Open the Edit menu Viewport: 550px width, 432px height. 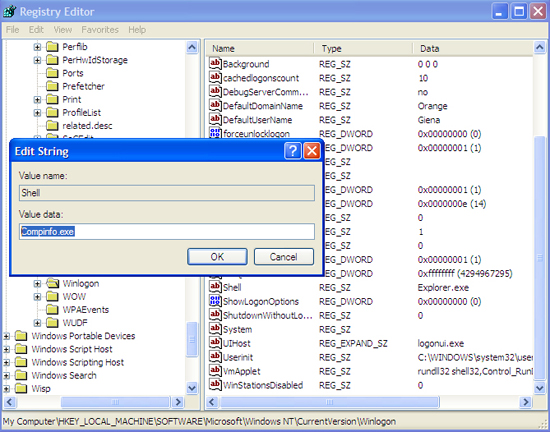coord(36,30)
